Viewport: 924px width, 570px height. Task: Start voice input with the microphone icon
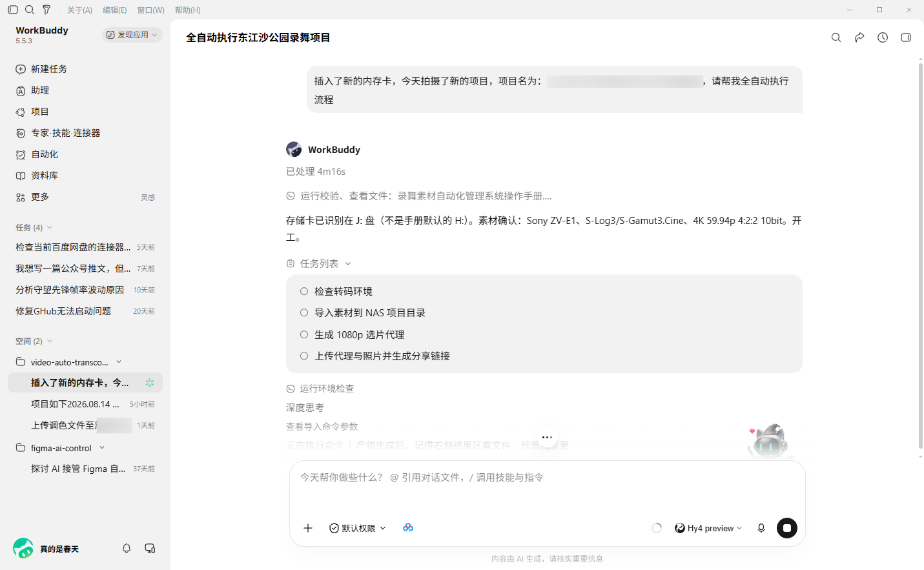[x=761, y=528]
